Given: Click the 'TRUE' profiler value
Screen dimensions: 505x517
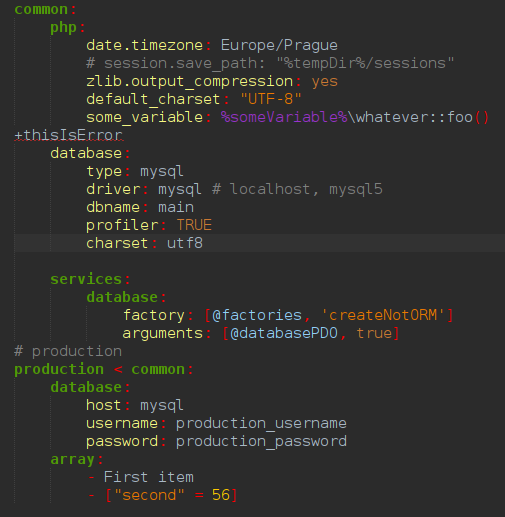Looking at the screenshot, I should tap(194, 225).
